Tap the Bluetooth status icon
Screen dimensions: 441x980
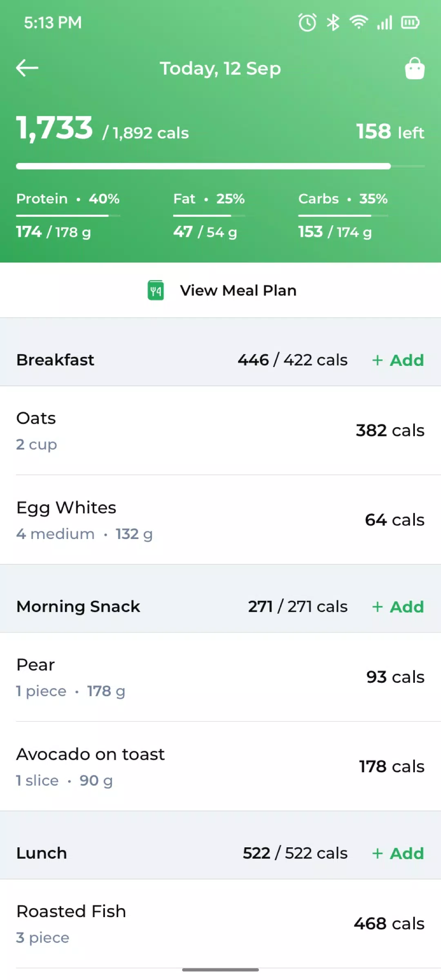coord(333,22)
